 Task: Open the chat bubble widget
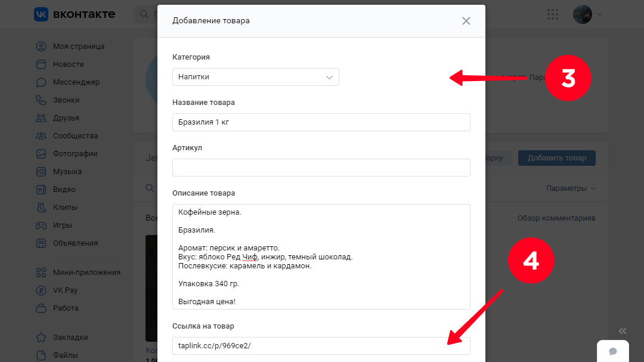(x=613, y=351)
